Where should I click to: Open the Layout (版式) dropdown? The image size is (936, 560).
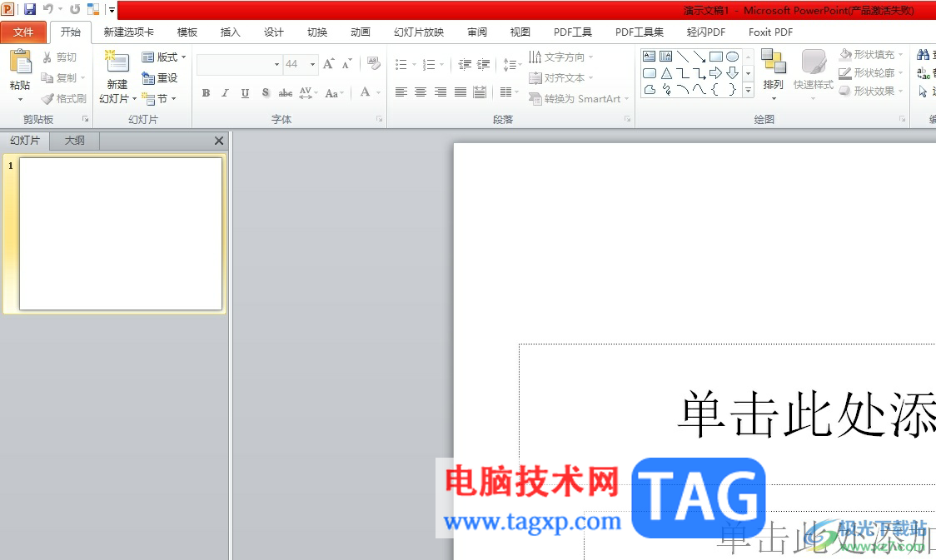pyautogui.click(x=164, y=57)
